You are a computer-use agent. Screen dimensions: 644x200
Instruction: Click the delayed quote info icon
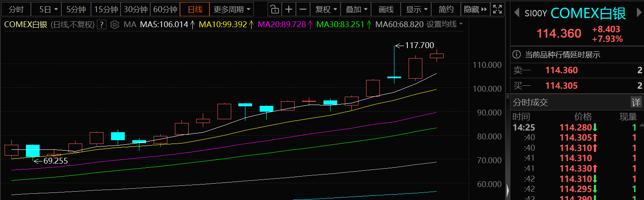(x=517, y=54)
